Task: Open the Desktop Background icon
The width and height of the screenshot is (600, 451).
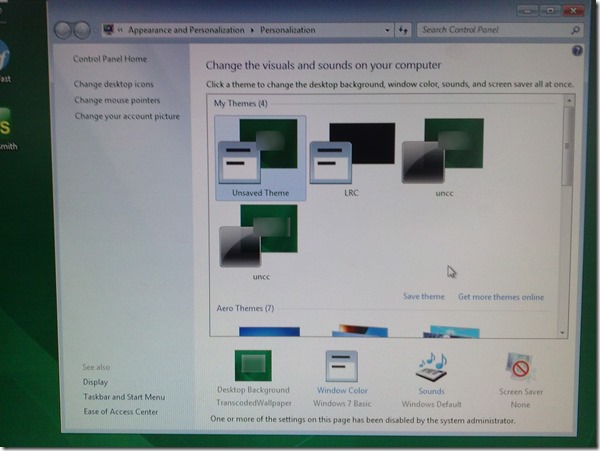Action: [x=253, y=366]
